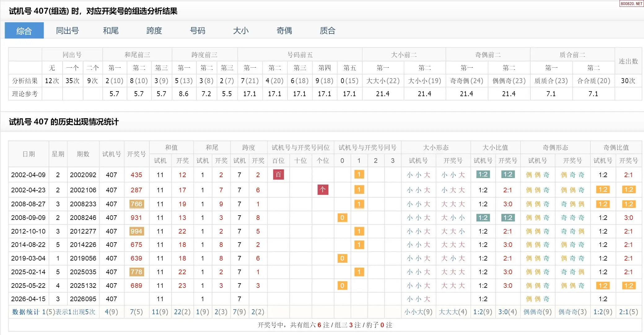Click highlighted draw number 766
Screen dimensions: 644x335
point(136,204)
